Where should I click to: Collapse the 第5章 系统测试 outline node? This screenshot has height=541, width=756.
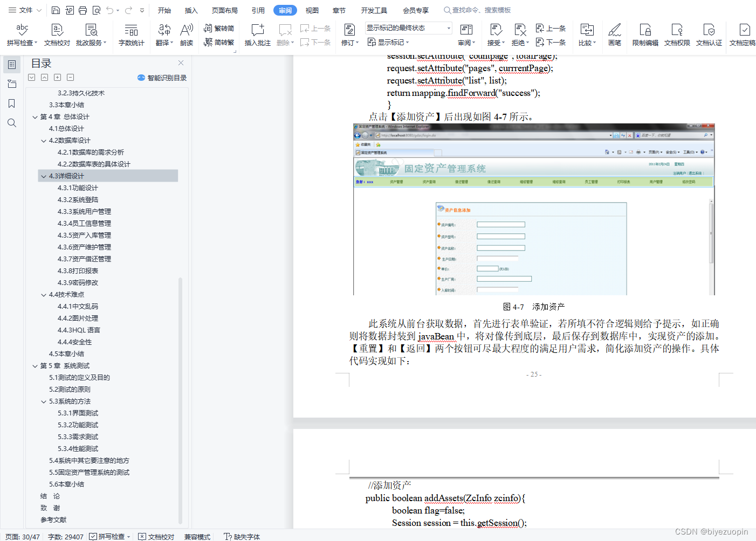pos(35,366)
